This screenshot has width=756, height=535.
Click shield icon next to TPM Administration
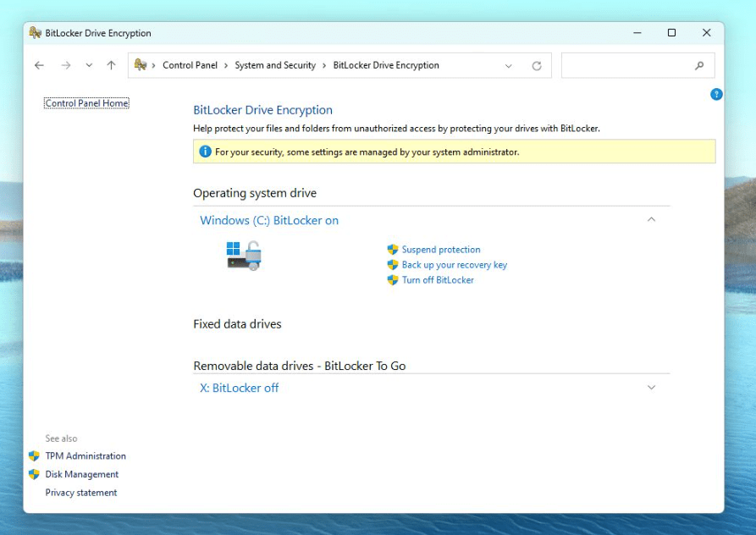(34, 456)
